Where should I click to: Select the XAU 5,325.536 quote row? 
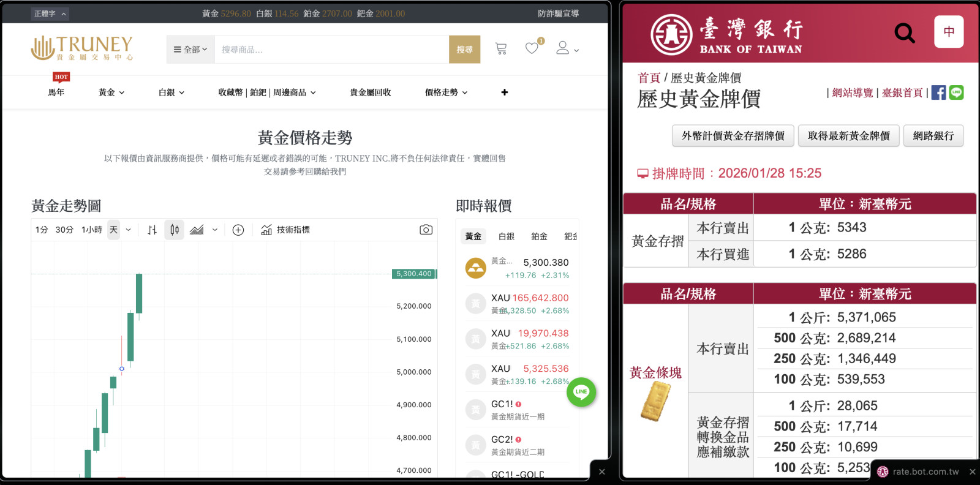517,374
